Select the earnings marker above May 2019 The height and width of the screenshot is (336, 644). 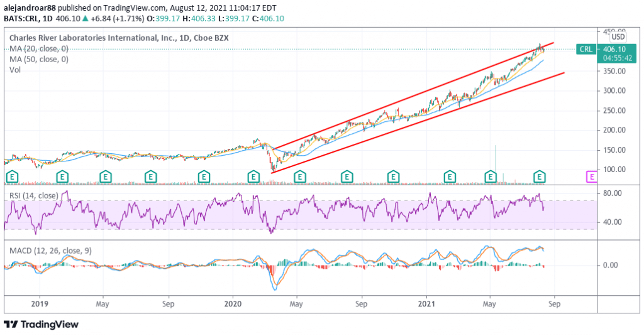pos(106,177)
